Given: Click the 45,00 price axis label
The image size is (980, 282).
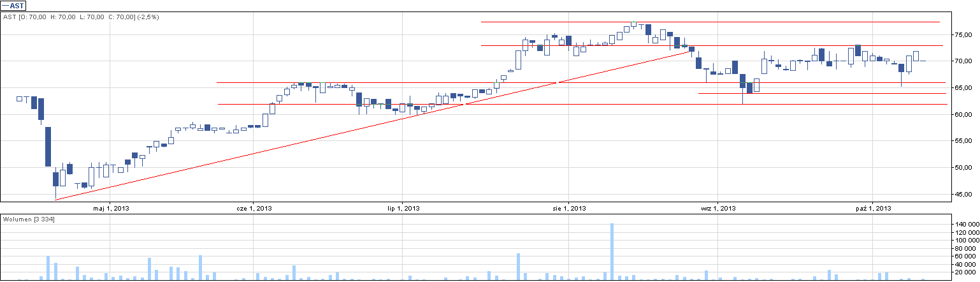Looking at the screenshot, I should point(965,194).
